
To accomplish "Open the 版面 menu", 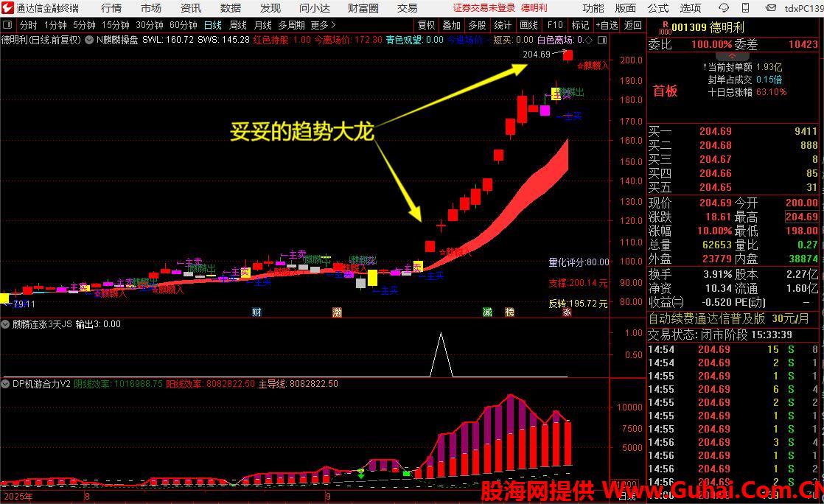I will coord(625,8).
